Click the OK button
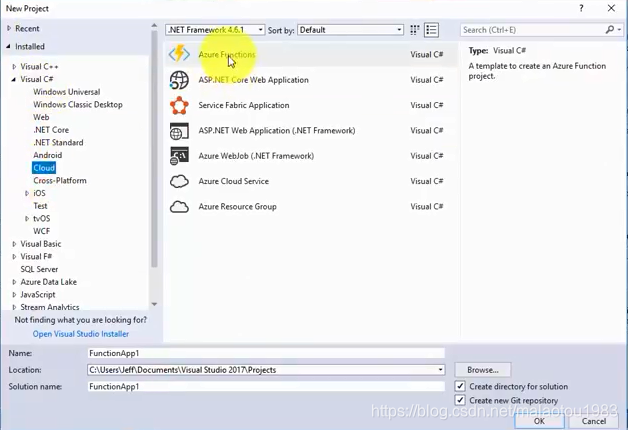The width and height of the screenshot is (628, 430). point(539,421)
